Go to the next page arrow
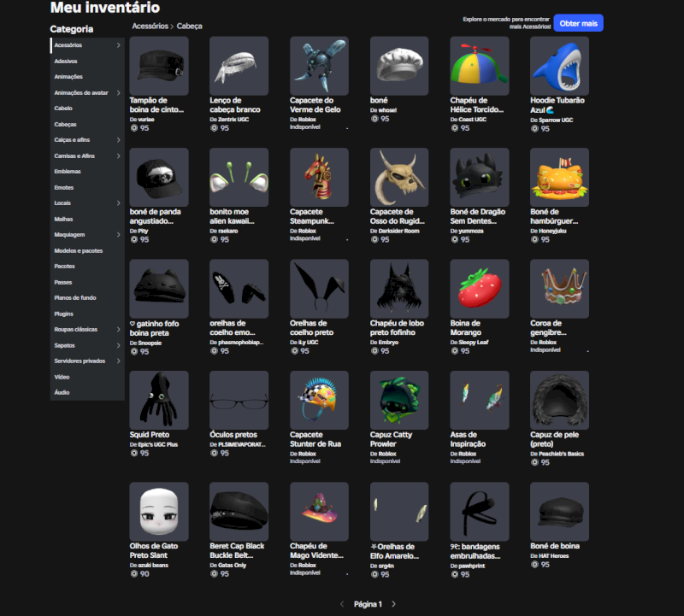Viewport: 684px width, 616px height. [x=393, y=604]
